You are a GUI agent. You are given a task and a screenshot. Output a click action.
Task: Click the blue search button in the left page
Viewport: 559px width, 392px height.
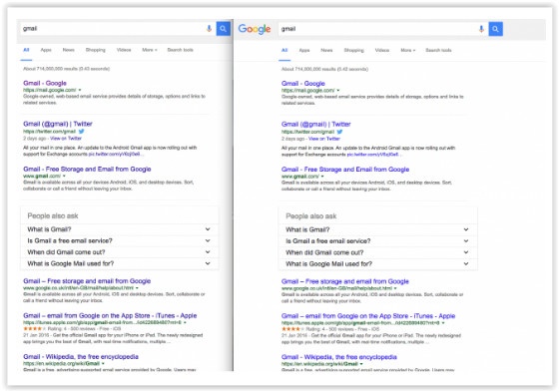click(x=224, y=29)
